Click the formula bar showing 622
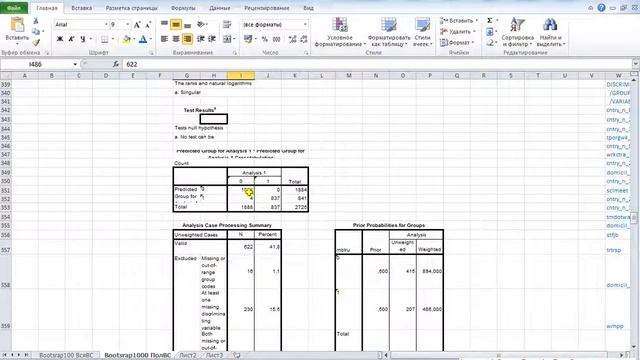 pos(378,64)
